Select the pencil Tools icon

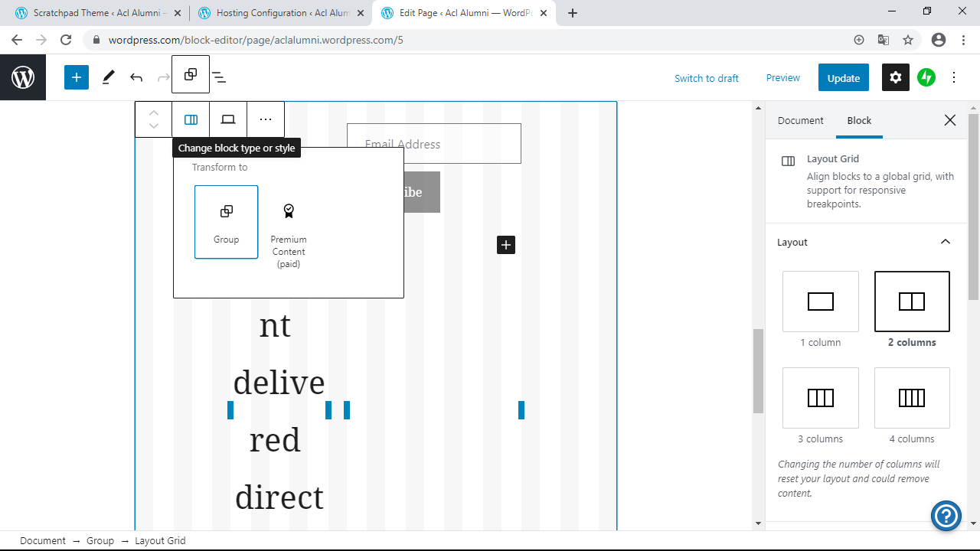tap(109, 77)
